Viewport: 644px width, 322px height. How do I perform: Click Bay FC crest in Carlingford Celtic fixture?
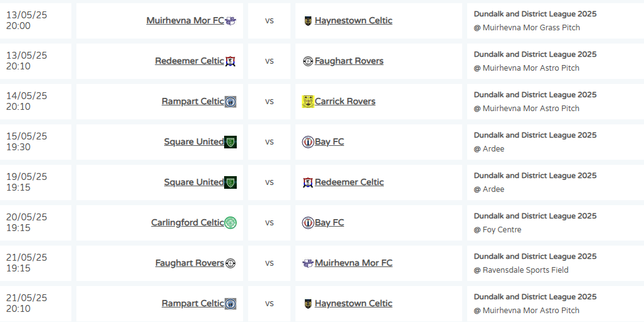(307, 223)
